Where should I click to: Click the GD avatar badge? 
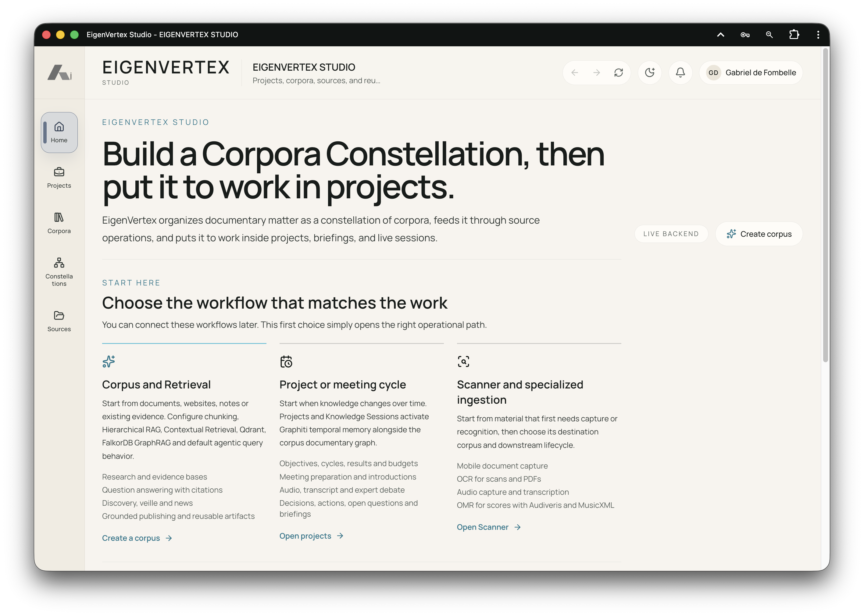713,73
